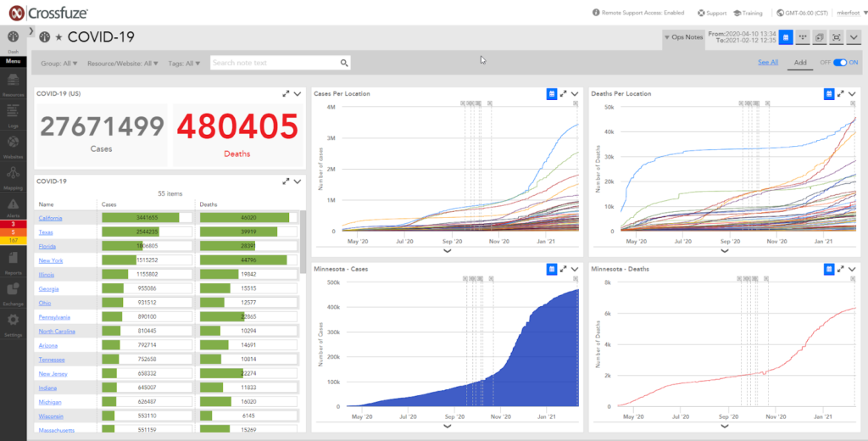The width and height of the screenshot is (868, 441).
Task: Click the 480405 Deaths big number tile
Action: [237, 134]
